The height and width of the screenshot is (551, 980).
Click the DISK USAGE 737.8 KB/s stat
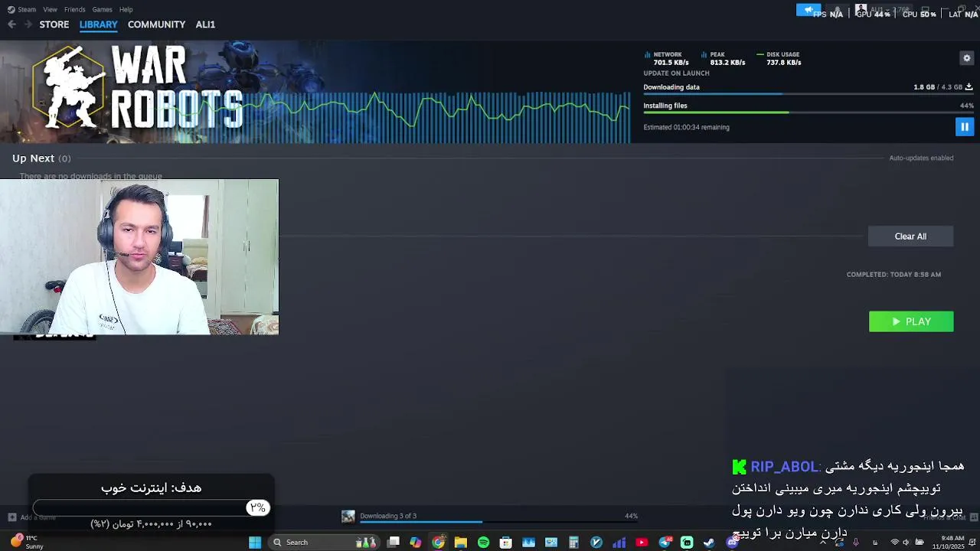(x=779, y=58)
